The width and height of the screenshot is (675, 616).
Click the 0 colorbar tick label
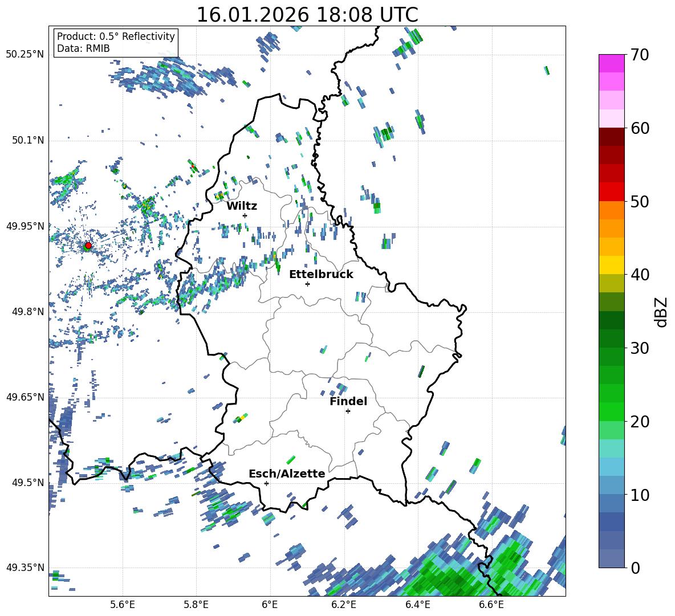[x=635, y=568]
